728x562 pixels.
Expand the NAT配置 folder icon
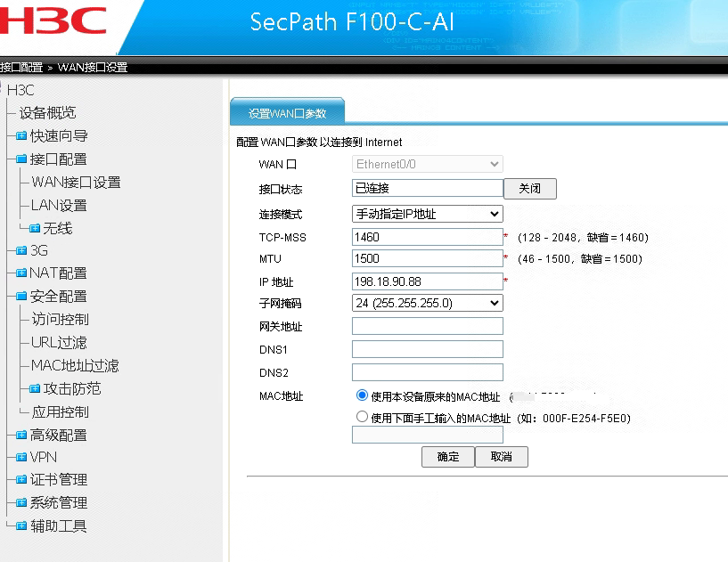coord(21,273)
